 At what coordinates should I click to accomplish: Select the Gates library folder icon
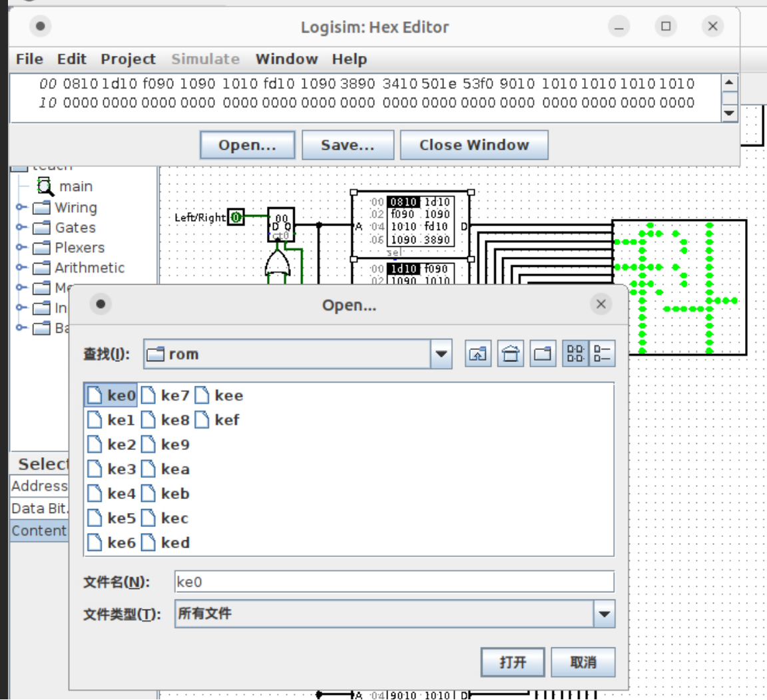point(42,228)
